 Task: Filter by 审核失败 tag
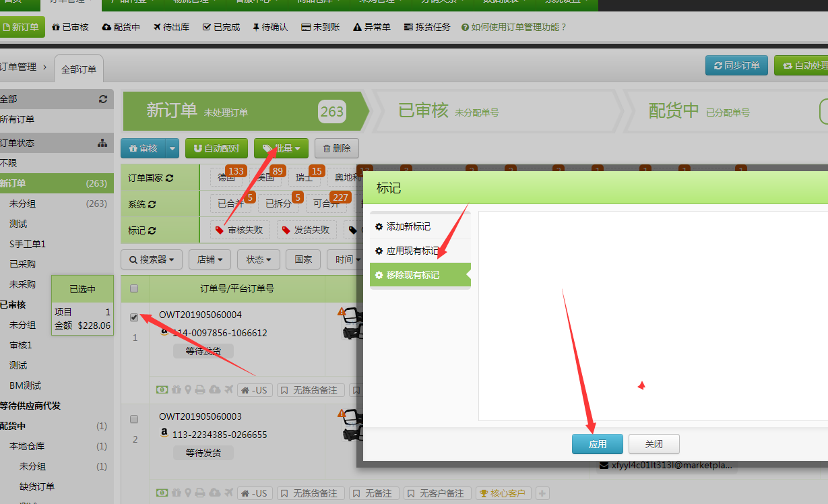tap(240, 230)
